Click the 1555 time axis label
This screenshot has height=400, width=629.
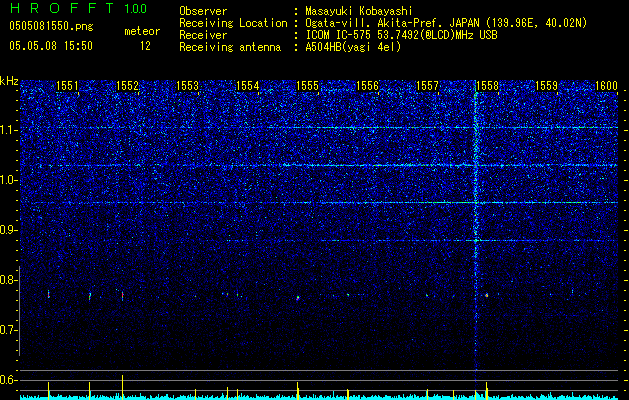click(307, 85)
